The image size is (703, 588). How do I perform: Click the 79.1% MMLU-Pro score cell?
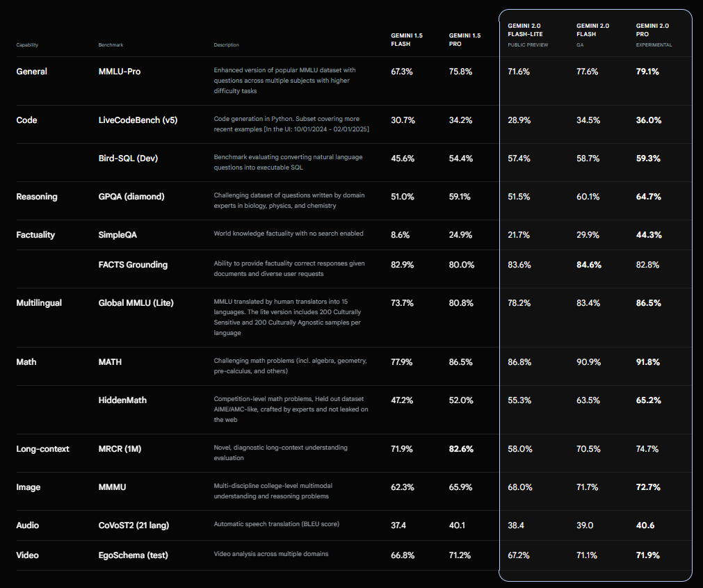pos(647,72)
